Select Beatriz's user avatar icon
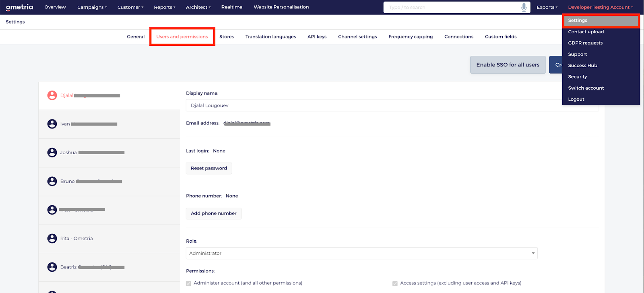 coord(52,267)
